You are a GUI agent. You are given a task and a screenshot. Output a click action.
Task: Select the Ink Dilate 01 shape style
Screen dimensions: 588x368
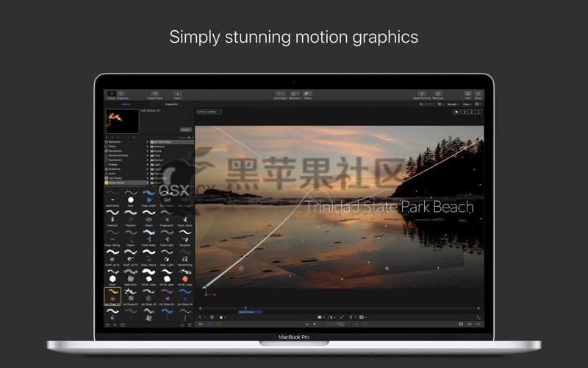coord(112,297)
